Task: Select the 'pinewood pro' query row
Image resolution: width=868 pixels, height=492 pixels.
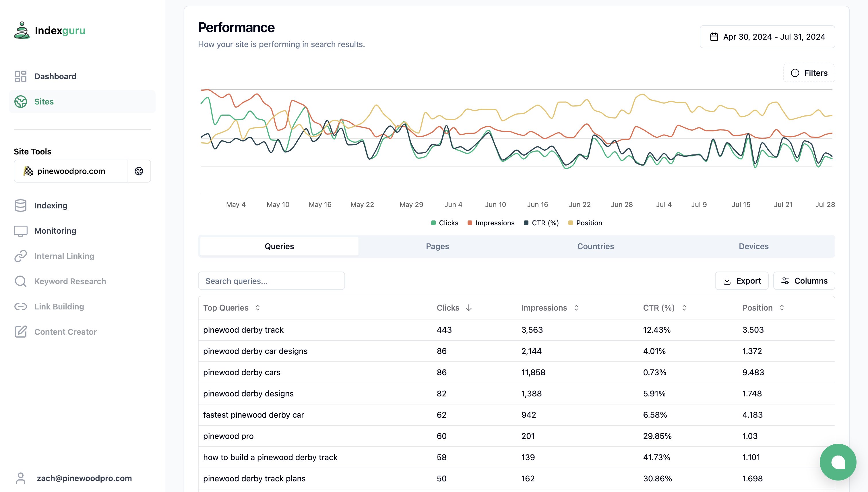Action: click(516, 436)
